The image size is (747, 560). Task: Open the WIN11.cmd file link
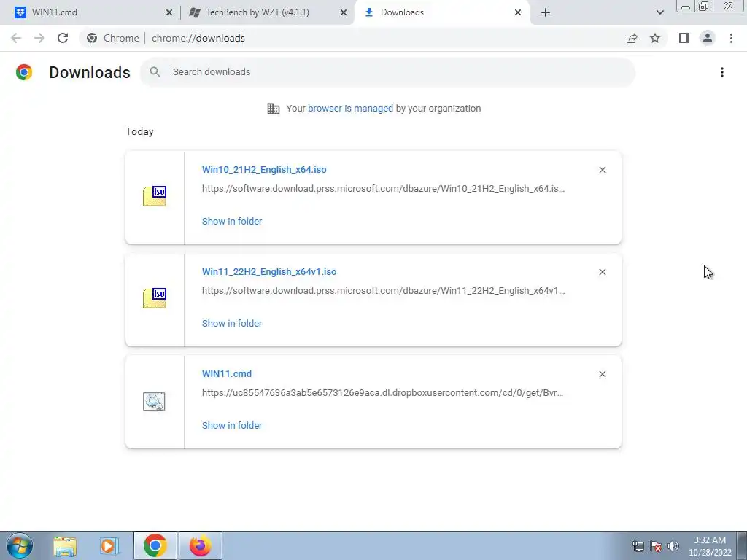click(227, 374)
